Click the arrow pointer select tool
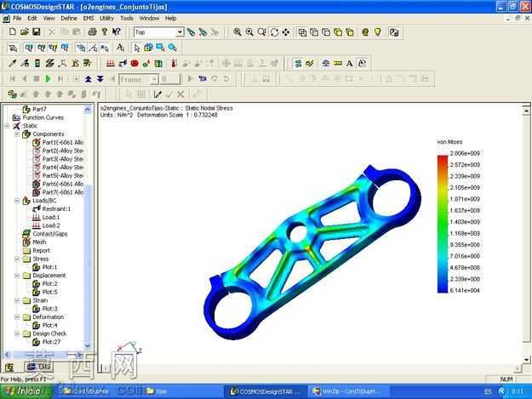The height and width of the screenshot is (399, 532). 137,48
